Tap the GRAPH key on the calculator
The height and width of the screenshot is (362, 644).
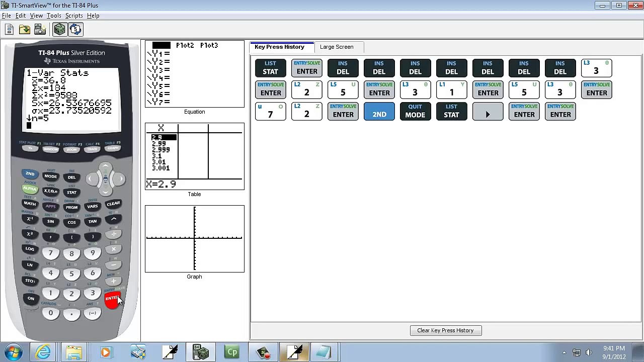pyautogui.click(x=113, y=149)
